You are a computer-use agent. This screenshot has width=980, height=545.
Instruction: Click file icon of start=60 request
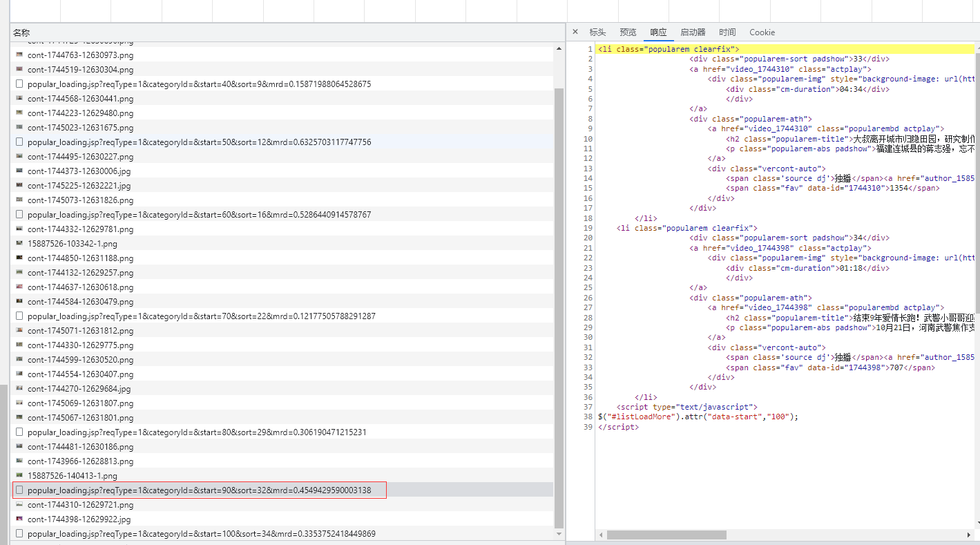click(19, 215)
